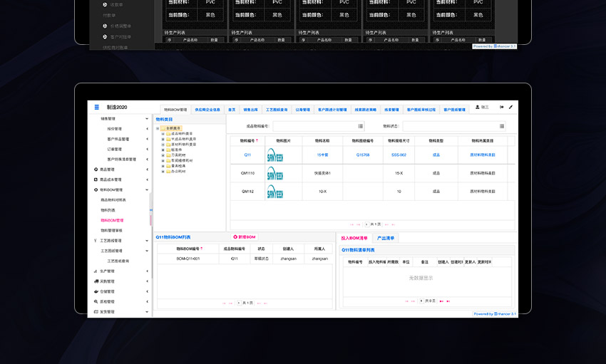The image size is (606, 364).
Task: Expand the 订单管理 submenu arrow
Action: pos(148,149)
